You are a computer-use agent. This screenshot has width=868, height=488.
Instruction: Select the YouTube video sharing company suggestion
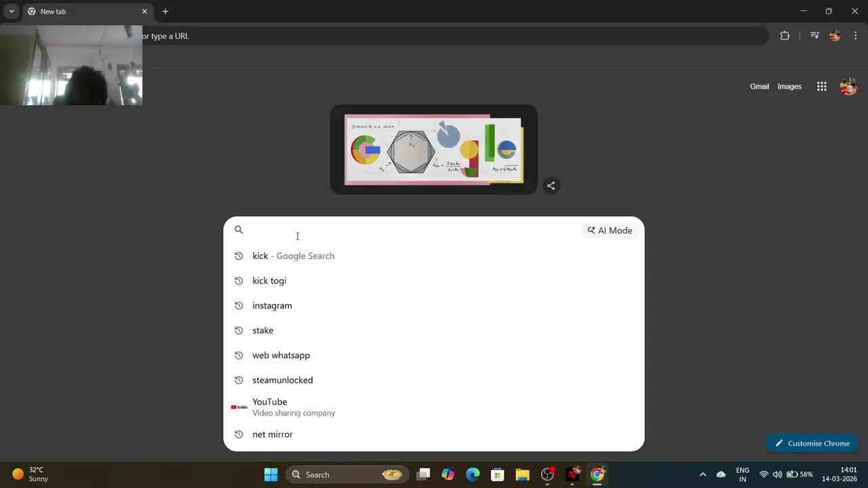[434, 407]
